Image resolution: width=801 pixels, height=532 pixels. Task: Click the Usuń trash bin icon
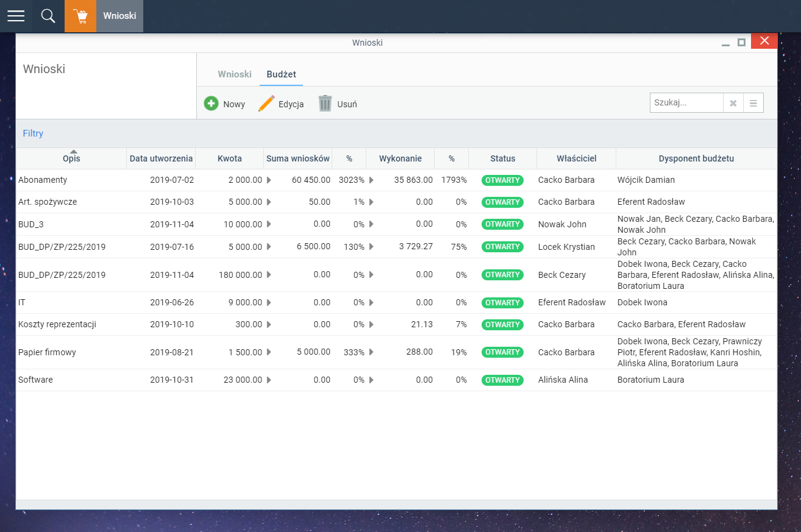(326, 104)
